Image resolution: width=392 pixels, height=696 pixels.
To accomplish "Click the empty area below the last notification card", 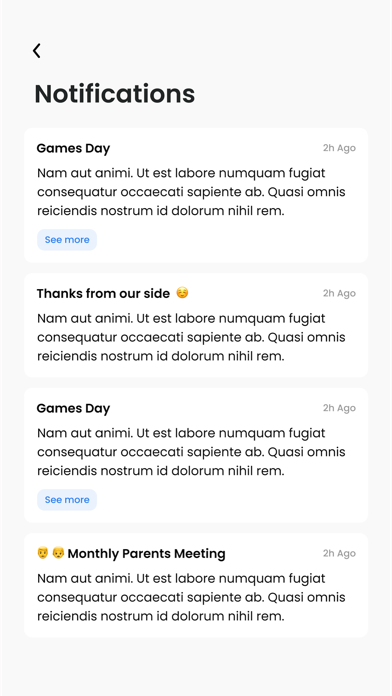I will [196, 667].
